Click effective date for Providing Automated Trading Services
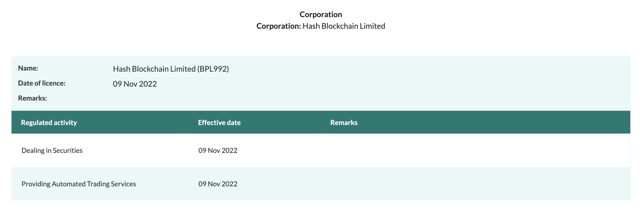644x211 pixels. (218, 184)
